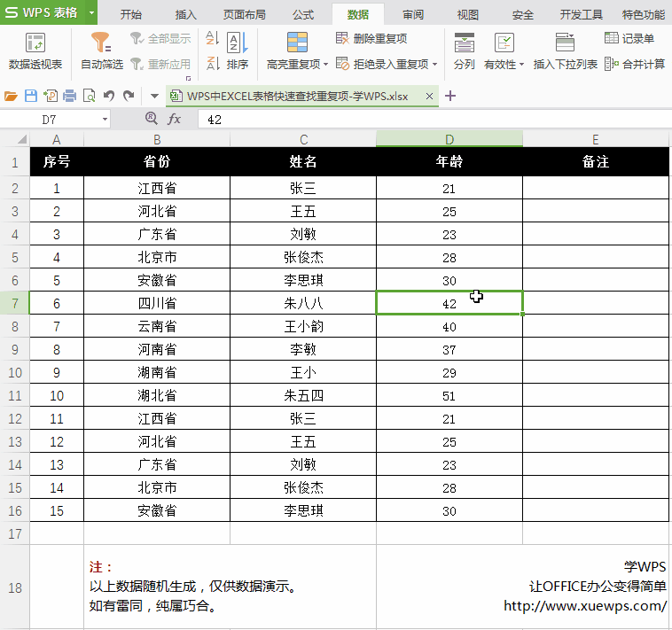Viewport: 672px width, 630px height.
Task: Open the filter group dialog launcher
Action: click(x=188, y=78)
